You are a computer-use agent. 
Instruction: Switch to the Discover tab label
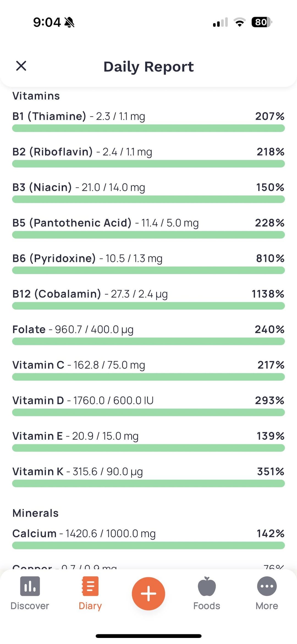[30, 606]
